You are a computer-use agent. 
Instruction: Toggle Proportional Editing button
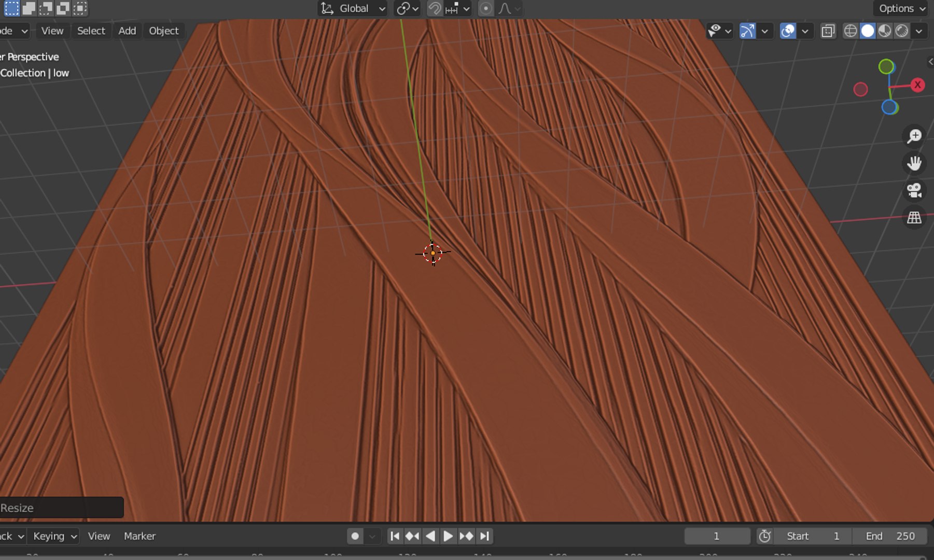pos(485,8)
